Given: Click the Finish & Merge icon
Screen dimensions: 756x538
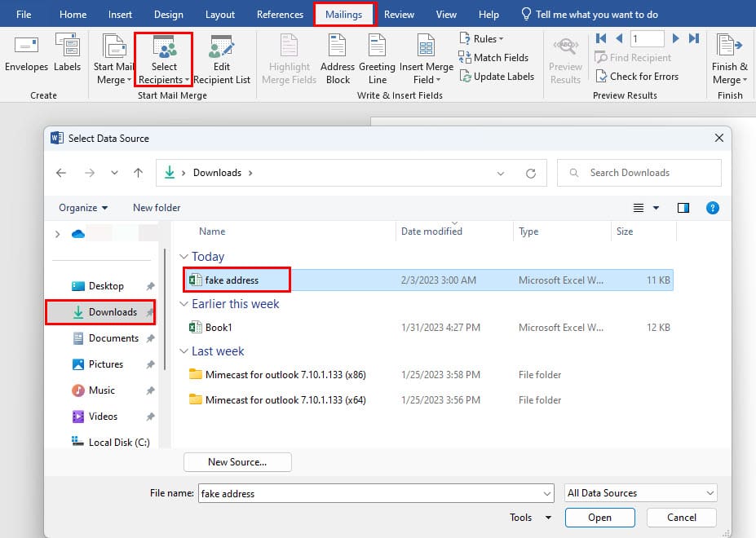Looking at the screenshot, I should (x=729, y=57).
